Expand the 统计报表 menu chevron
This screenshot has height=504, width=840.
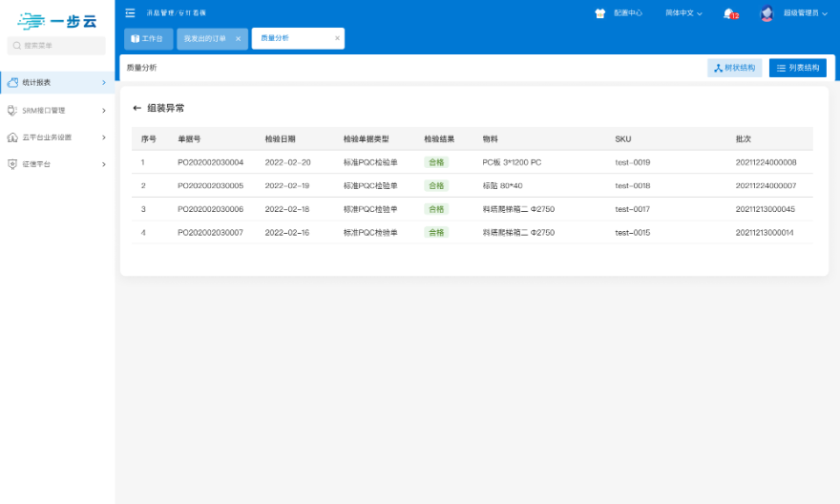(x=103, y=83)
